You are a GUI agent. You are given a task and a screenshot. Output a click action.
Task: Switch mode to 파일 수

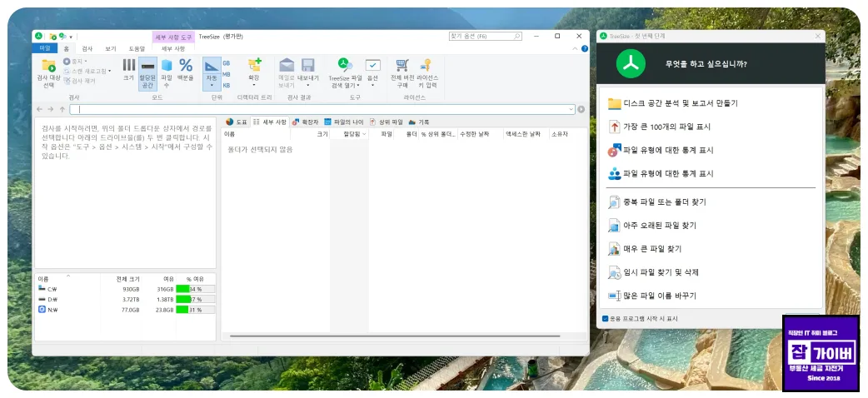[167, 73]
